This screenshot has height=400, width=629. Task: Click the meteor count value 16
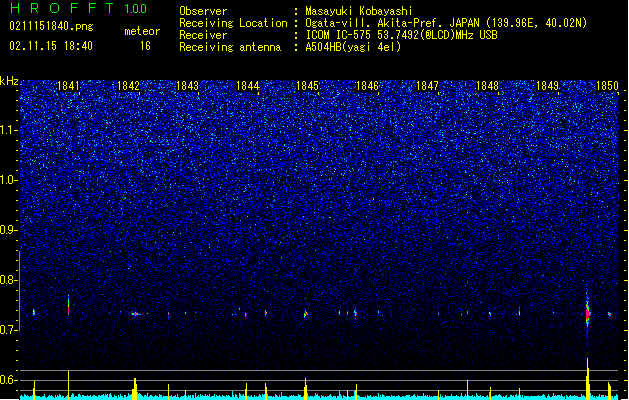point(145,46)
